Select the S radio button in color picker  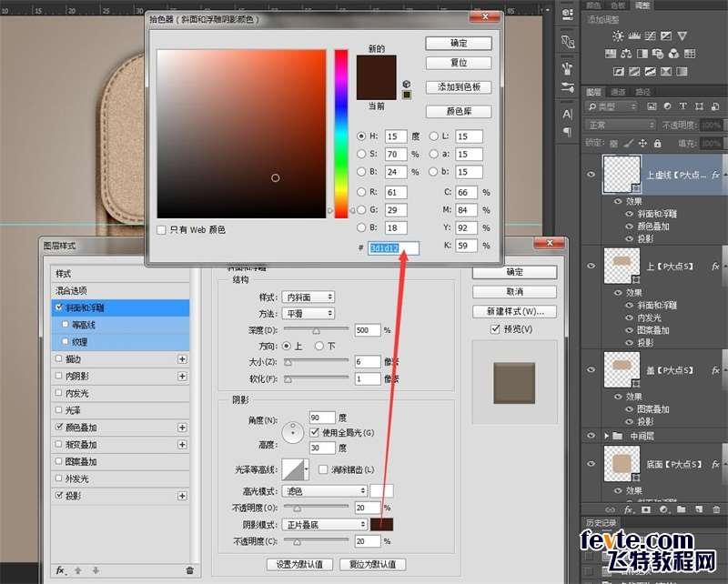361,154
